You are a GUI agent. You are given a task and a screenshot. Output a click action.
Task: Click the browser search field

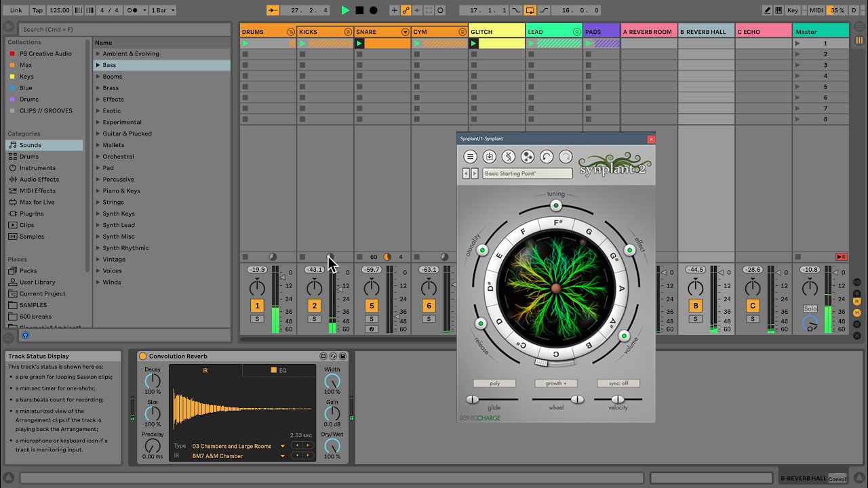125,30
